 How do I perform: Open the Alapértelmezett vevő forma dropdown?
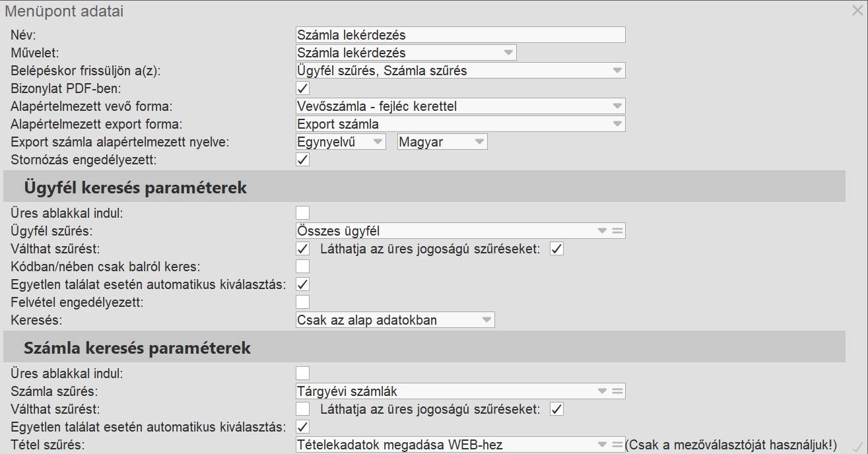click(617, 106)
